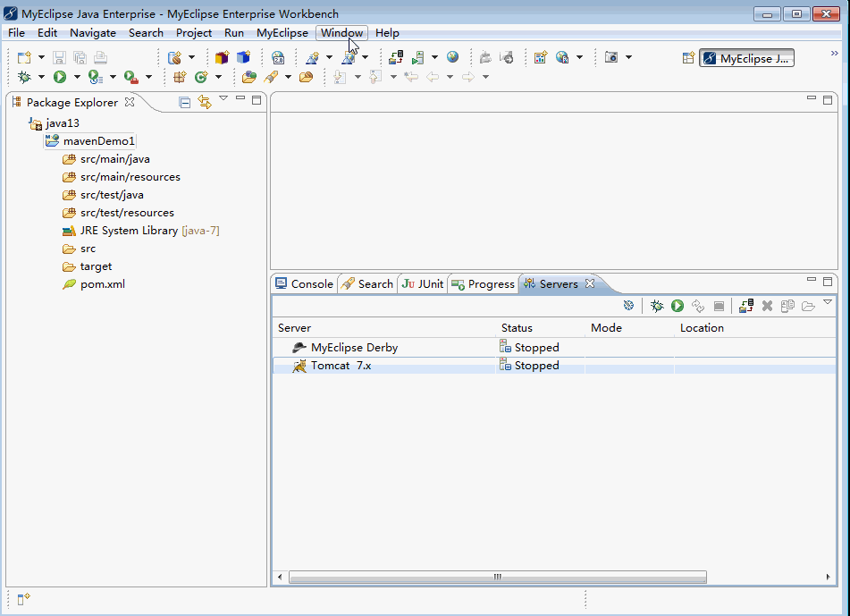Click the blue cube toolbar icon
This screenshot has height=616, width=850.
(243, 57)
